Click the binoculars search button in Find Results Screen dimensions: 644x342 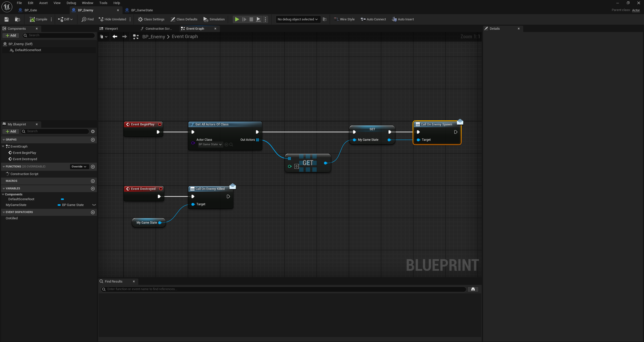tap(473, 289)
